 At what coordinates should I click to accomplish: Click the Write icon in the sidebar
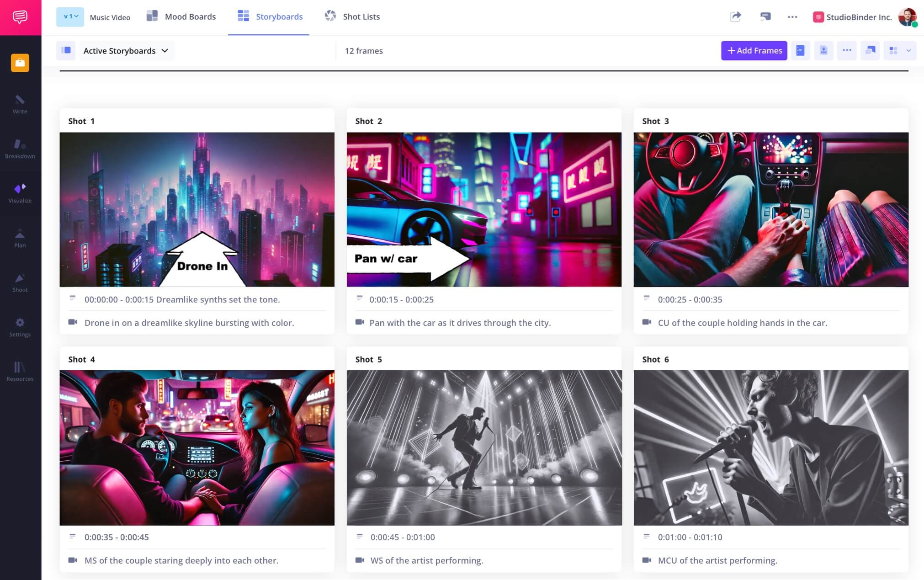(20, 103)
